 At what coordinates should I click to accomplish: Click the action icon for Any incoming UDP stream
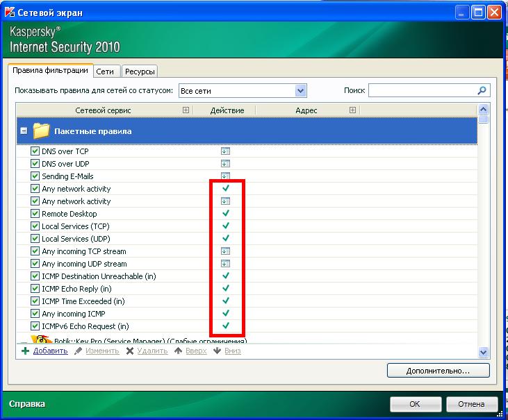pos(225,264)
